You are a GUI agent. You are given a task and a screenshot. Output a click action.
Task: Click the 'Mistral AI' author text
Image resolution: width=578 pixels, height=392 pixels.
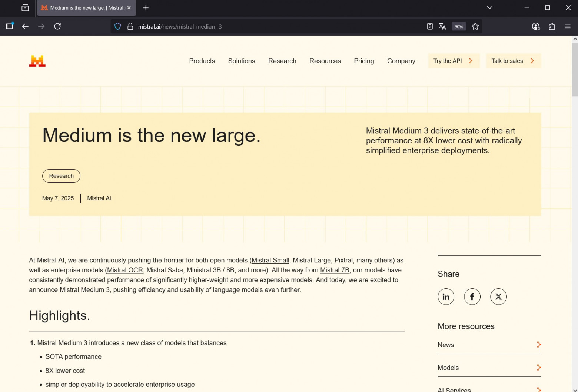coord(99,198)
